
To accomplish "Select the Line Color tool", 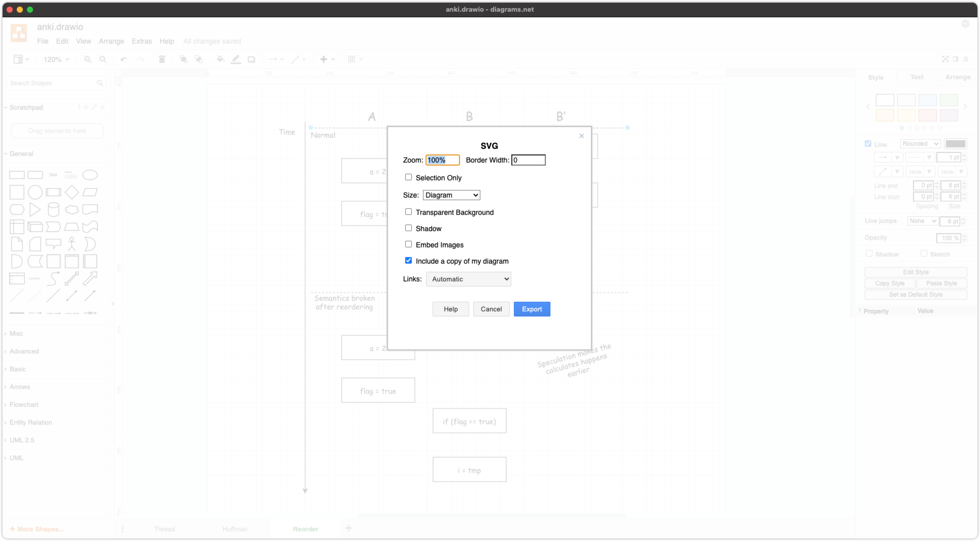I will (x=236, y=59).
